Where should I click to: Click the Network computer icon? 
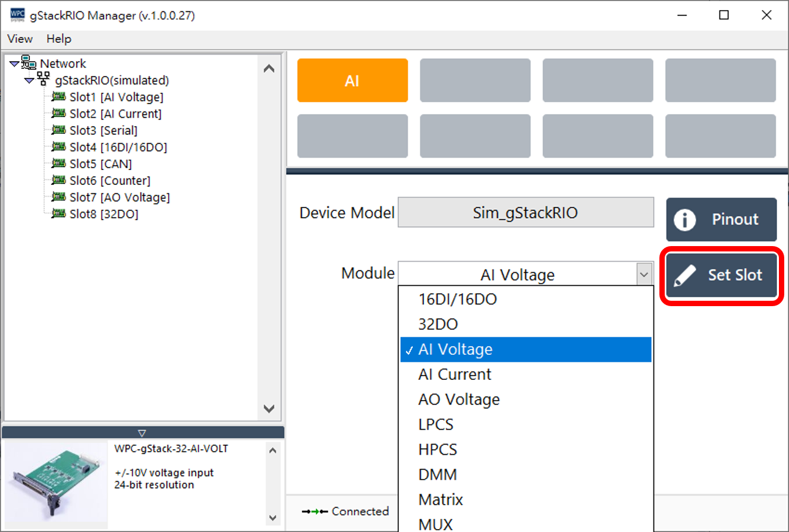(29, 63)
